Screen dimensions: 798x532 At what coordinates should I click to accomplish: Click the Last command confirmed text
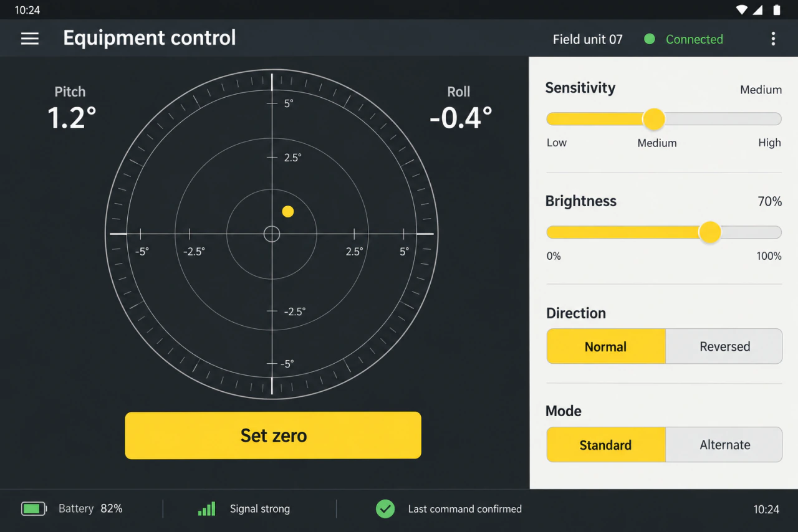pos(465,509)
